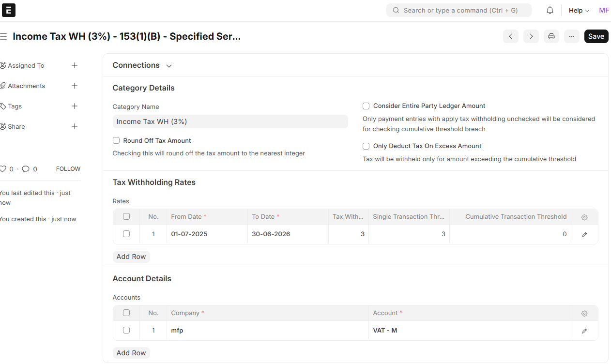This screenshot has width=611, height=364.
Task: Select all rows in Rates table
Action: click(126, 216)
